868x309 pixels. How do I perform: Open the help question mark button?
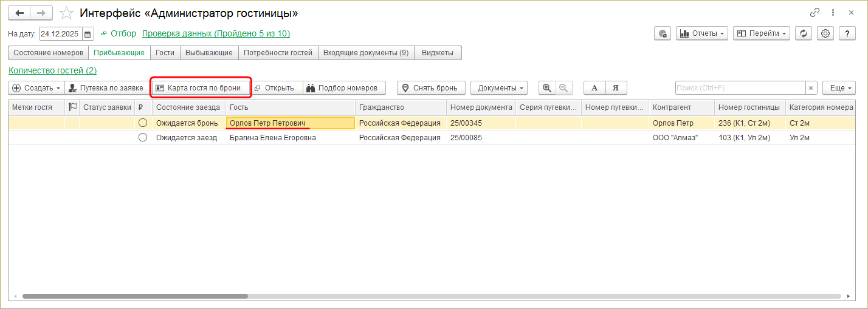coord(847,33)
